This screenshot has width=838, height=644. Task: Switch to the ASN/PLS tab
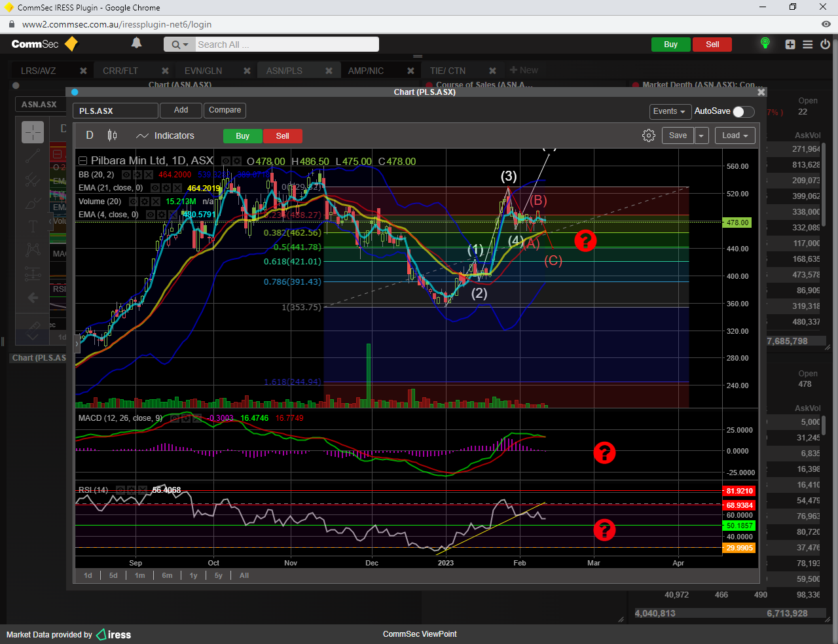click(284, 71)
